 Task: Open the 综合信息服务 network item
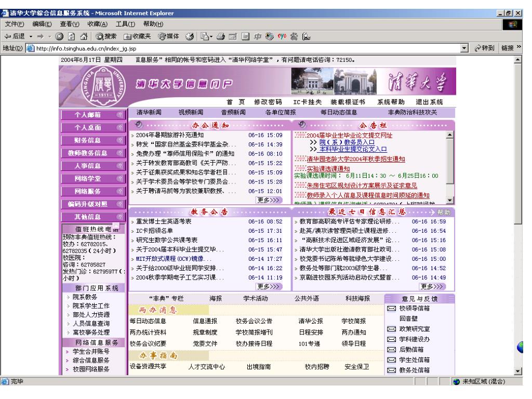click(x=91, y=361)
